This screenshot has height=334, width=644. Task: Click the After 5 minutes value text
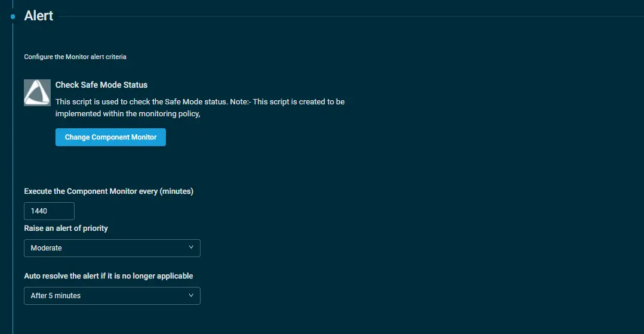pos(56,296)
